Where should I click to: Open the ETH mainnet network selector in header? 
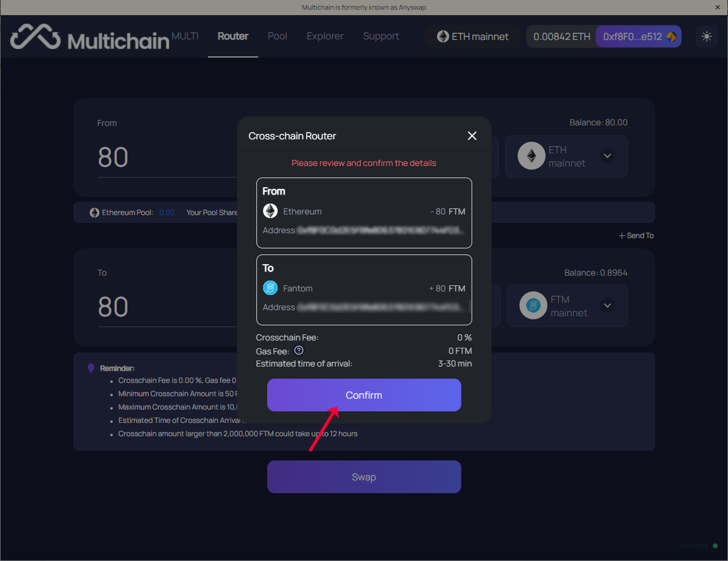tap(473, 36)
